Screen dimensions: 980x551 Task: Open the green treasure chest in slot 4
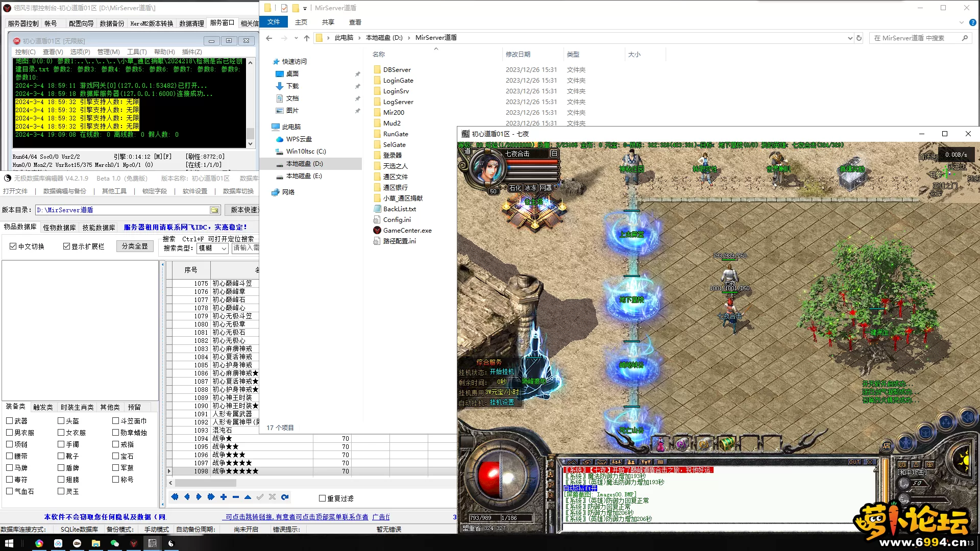tap(726, 444)
